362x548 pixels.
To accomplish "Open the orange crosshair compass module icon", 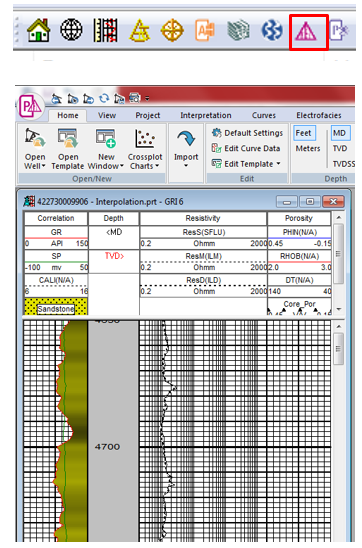I will [172, 30].
